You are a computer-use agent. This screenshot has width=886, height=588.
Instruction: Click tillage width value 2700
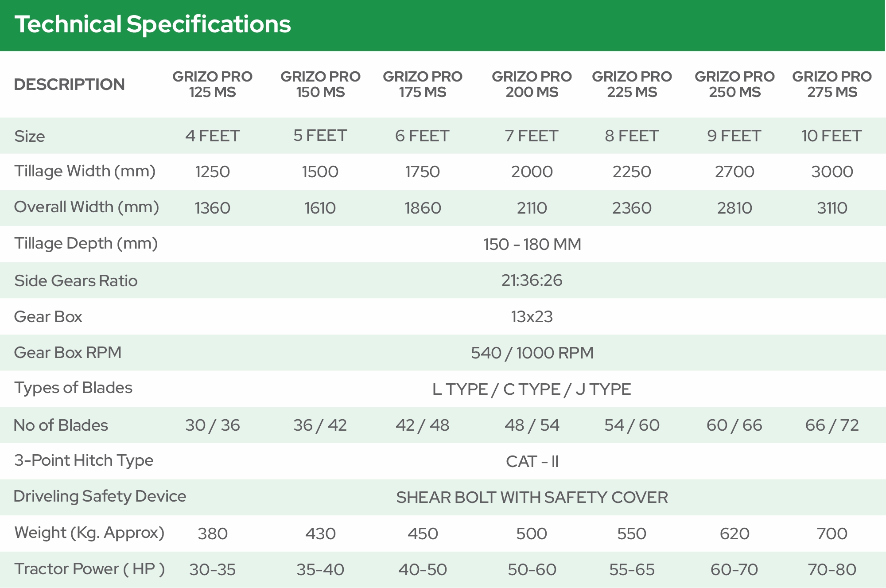coord(734,171)
